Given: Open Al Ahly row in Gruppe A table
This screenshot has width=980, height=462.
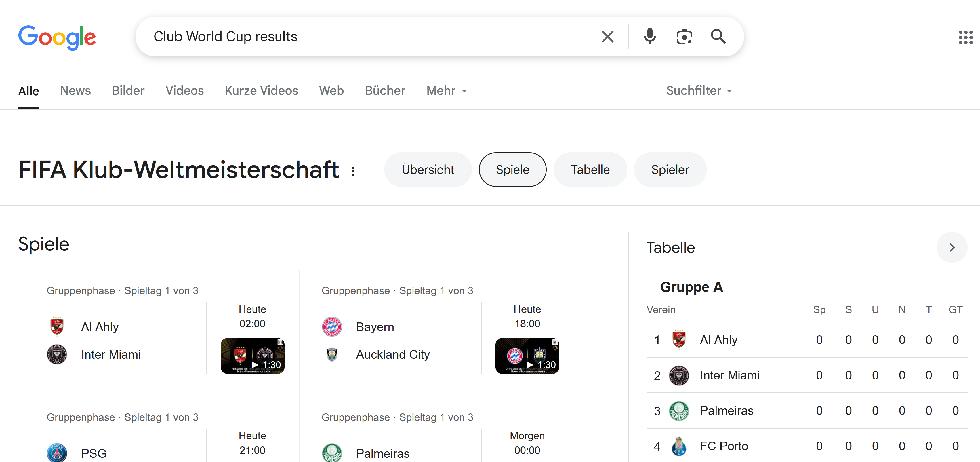Looking at the screenshot, I should click(807, 339).
